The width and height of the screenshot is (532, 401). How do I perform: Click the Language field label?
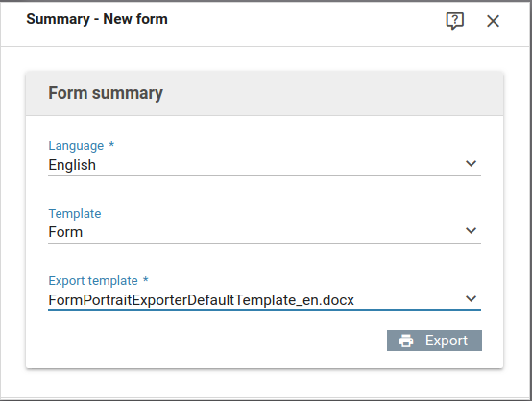click(x=76, y=146)
